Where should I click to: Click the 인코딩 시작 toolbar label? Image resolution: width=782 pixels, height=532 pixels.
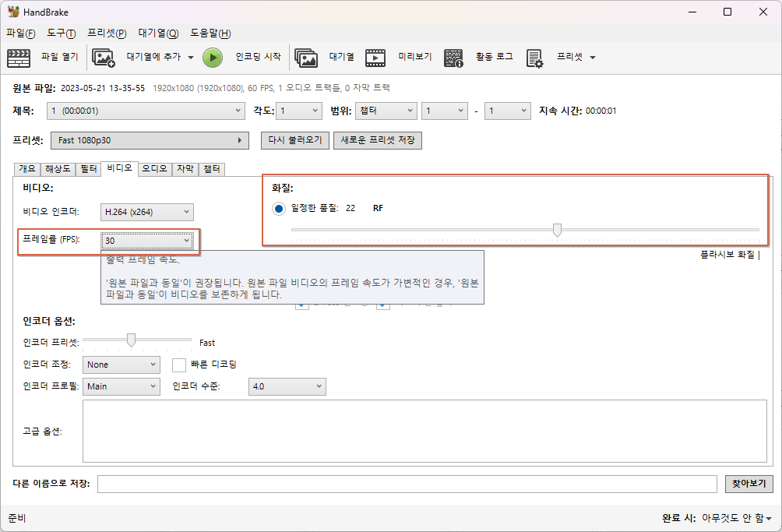click(x=259, y=57)
